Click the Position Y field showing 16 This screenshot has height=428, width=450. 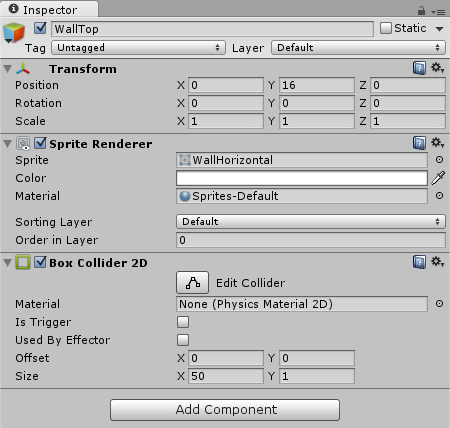point(317,85)
